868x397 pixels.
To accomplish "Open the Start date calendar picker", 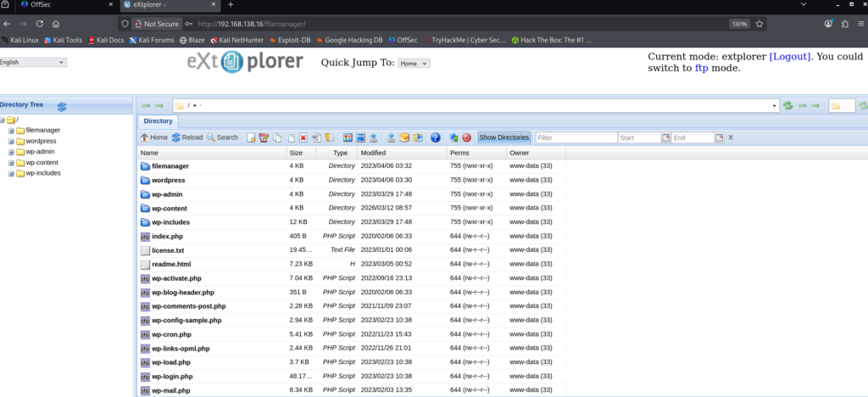I will click(665, 137).
